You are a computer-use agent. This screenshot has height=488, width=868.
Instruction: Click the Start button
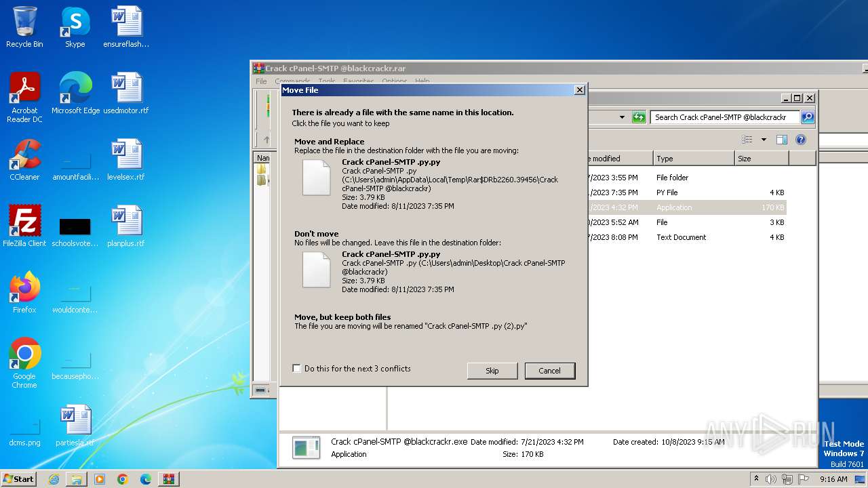19,479
